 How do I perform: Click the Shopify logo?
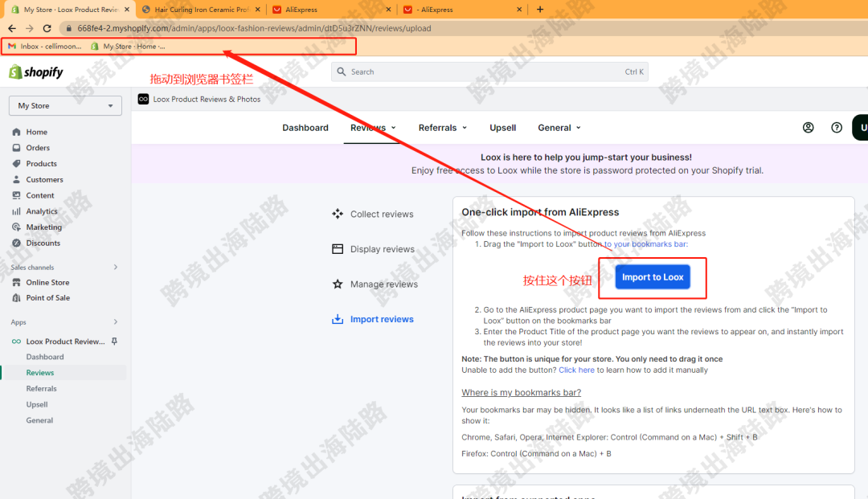(x=36, y=72)
